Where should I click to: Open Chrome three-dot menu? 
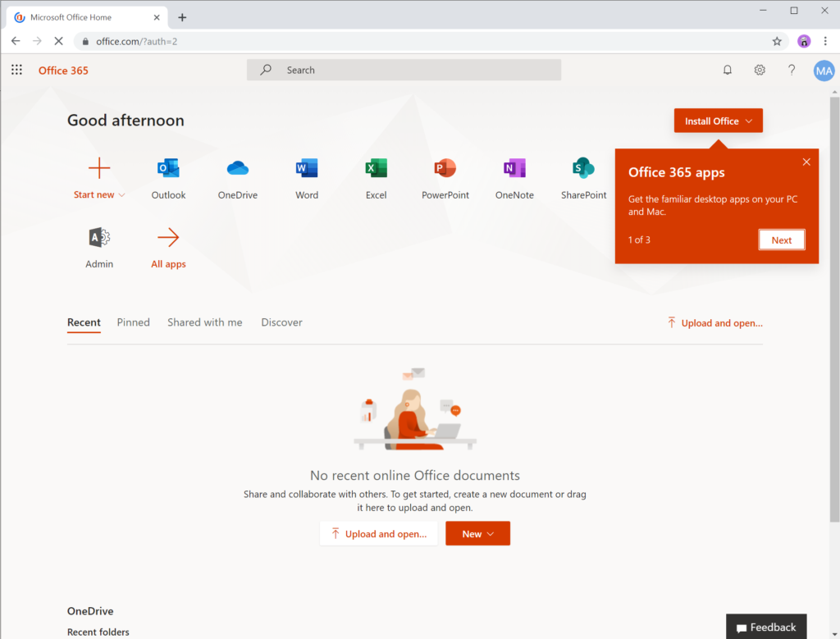825,41
